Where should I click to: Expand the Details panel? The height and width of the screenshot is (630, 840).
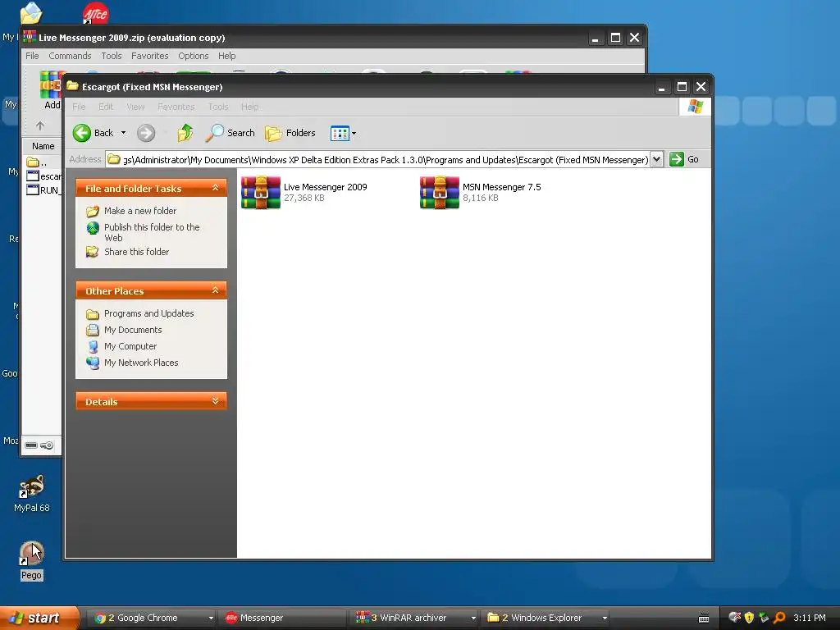[216, 401]
